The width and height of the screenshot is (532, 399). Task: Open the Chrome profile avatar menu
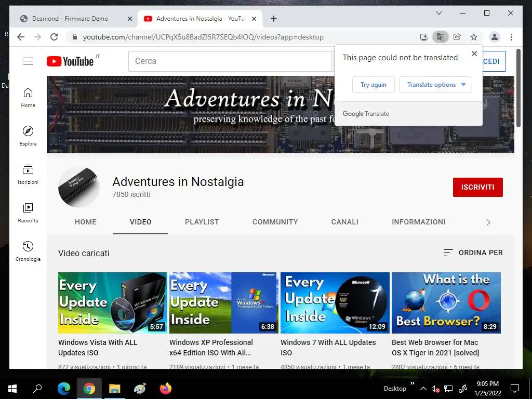pos(495,37)
